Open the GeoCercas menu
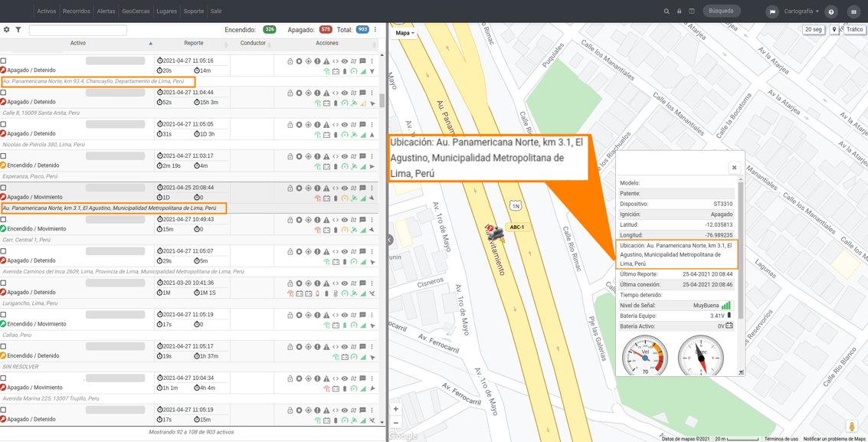The width and height of the screenshot is (868, 442). (x=136, y=11)
